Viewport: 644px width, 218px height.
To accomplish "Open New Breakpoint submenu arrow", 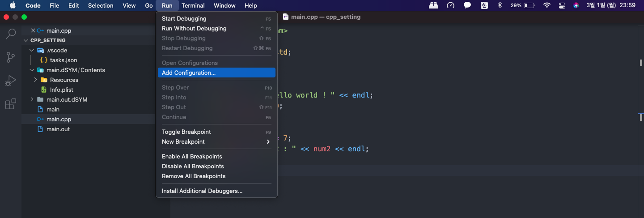I will click(268, 142).
